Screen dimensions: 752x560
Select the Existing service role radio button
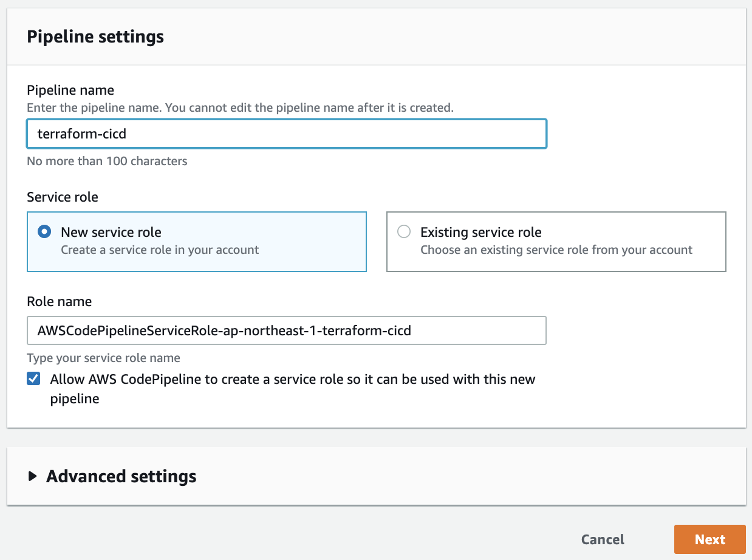(x=404, y=232)
